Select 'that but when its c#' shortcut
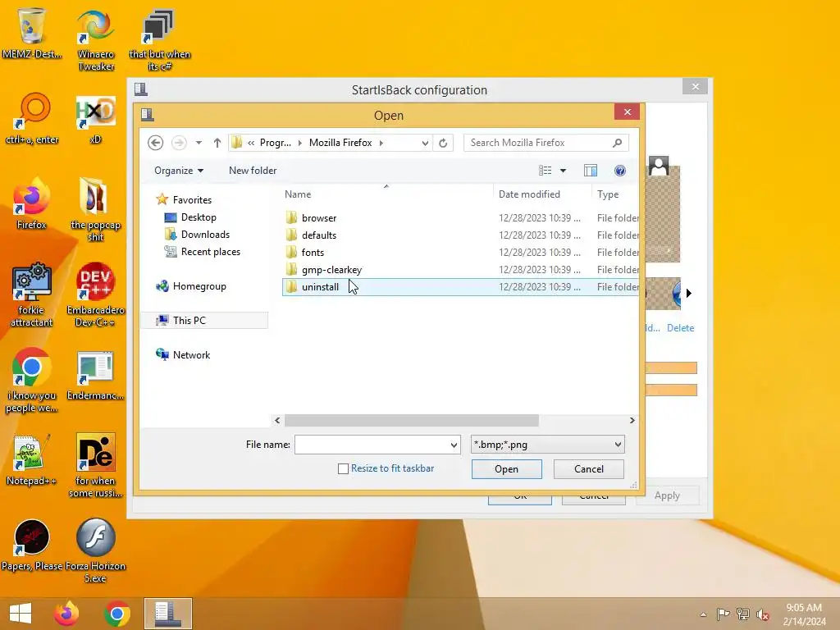This screenshot has height=630, width=840. pyautogui.click(x=159, y=39)
